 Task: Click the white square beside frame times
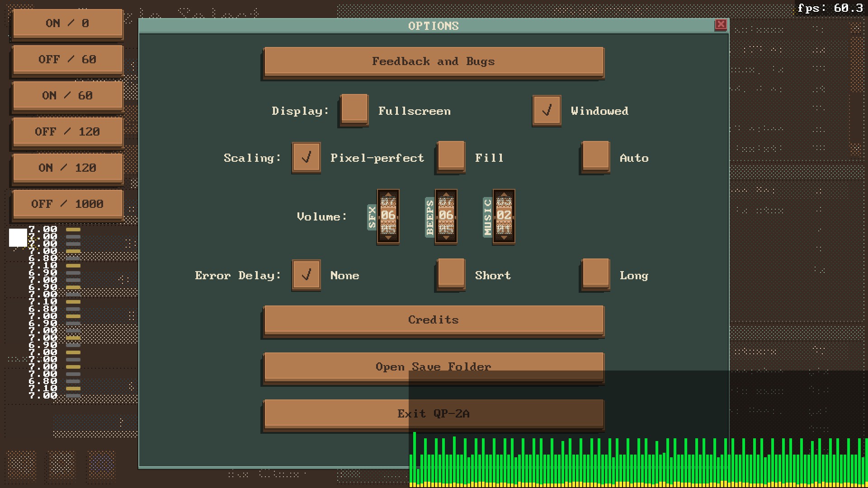(18, 238)
